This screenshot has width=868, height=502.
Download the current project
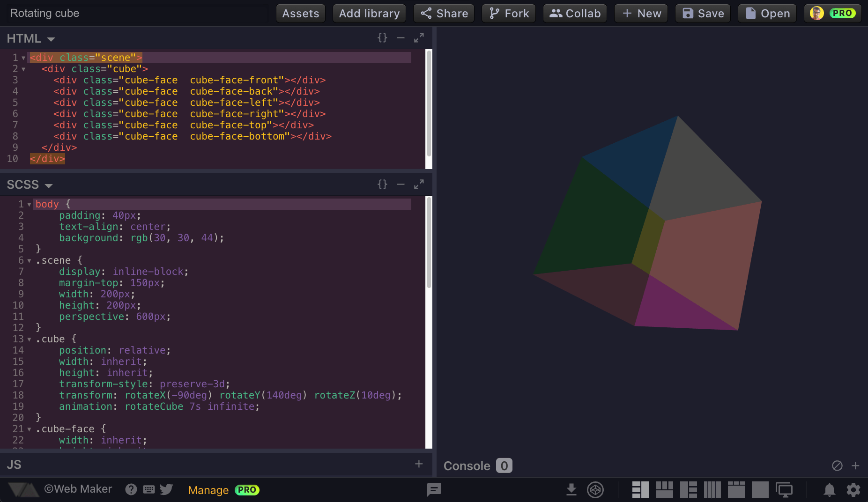(571, 490)
